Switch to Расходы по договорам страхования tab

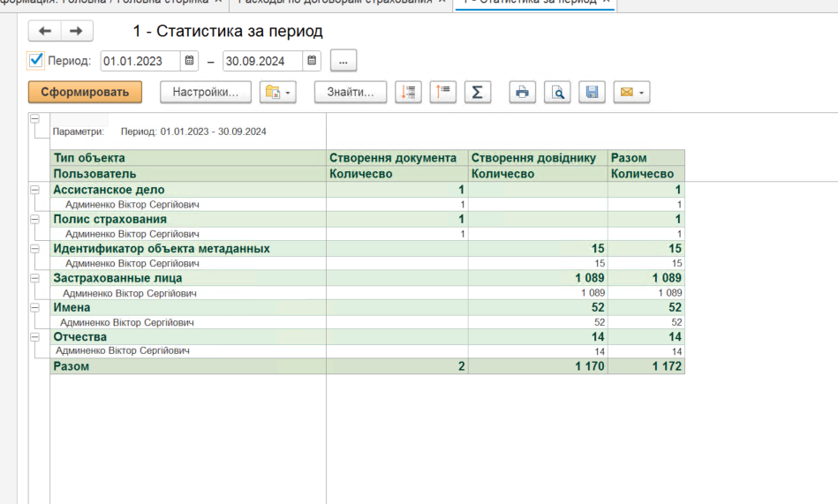336,2
